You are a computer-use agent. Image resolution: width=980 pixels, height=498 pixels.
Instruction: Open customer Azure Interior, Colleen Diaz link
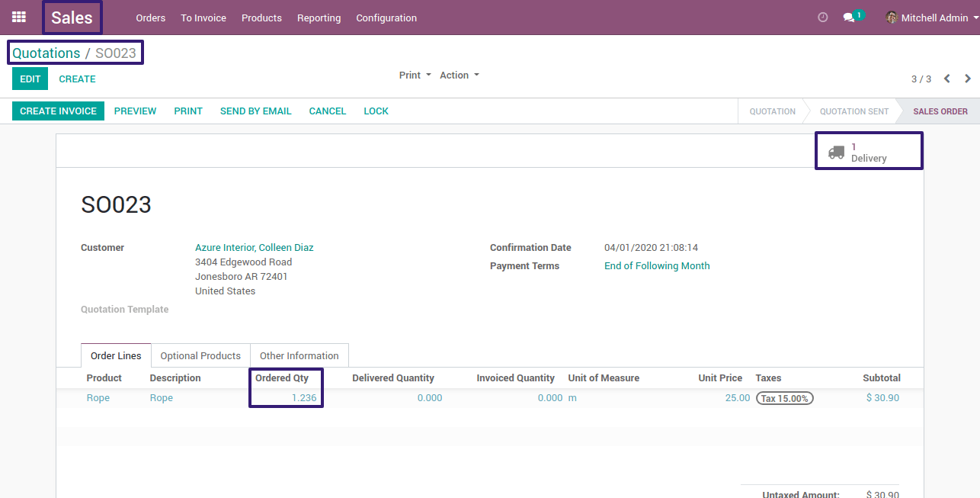(255, 248)
